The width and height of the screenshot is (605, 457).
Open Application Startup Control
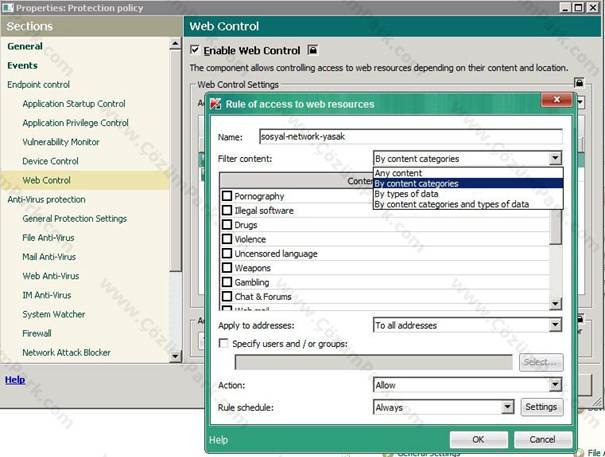74,104
